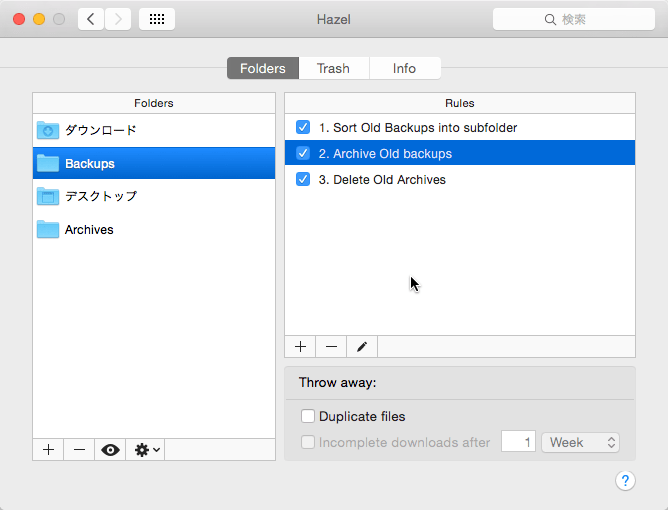Edit rule using the pencil icon
The image size is (668, 510).
tap(362, 346)
